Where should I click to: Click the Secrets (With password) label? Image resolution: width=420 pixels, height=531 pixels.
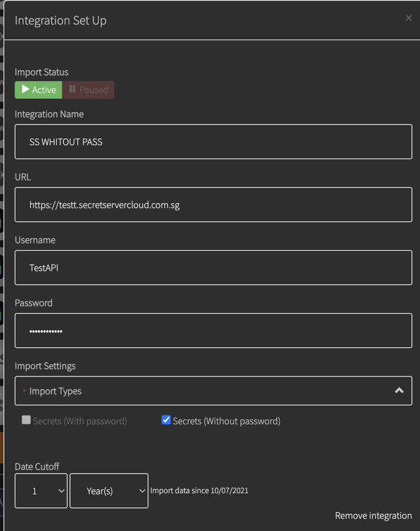click(80, 421)
